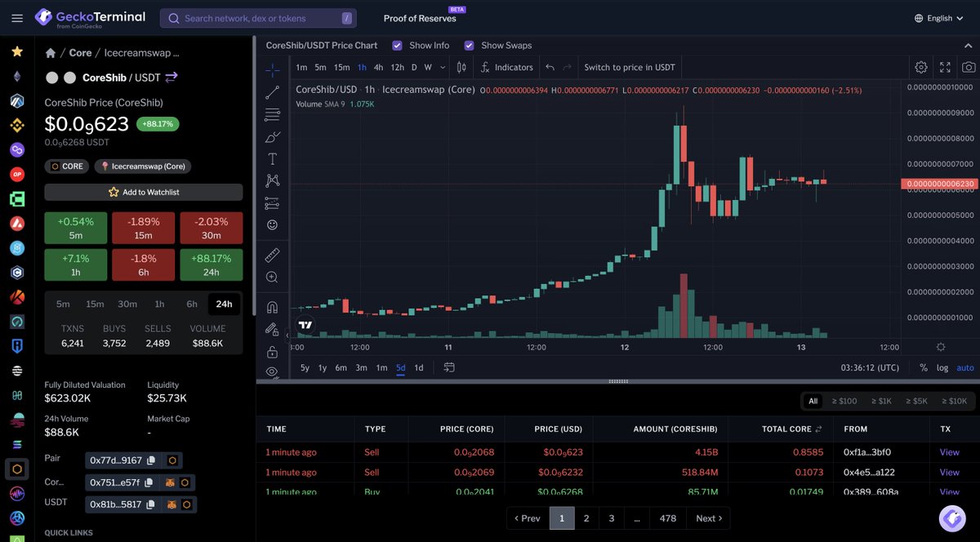
Task: Select the ruler measure tool
Action: (272, 255)
